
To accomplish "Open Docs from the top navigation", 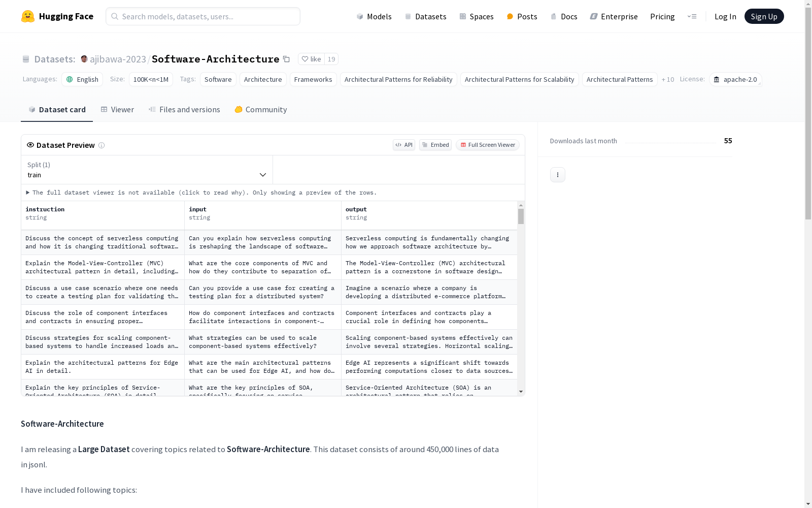I will click(x=564, y=16).
